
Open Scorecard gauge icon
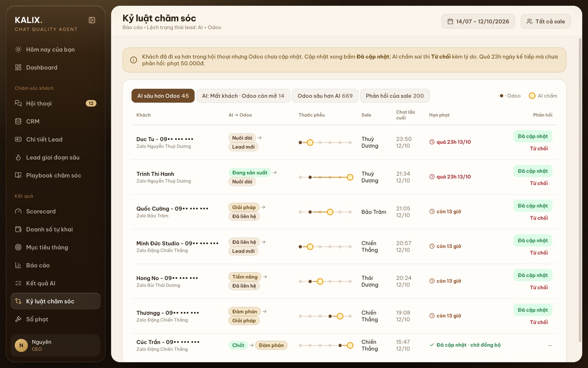point(18,211)
